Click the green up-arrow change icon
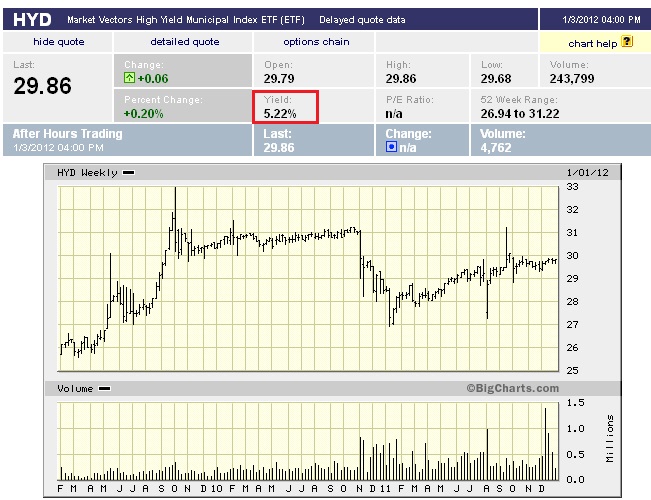Screen dimensions: 651x500 (x=130, y=78)
